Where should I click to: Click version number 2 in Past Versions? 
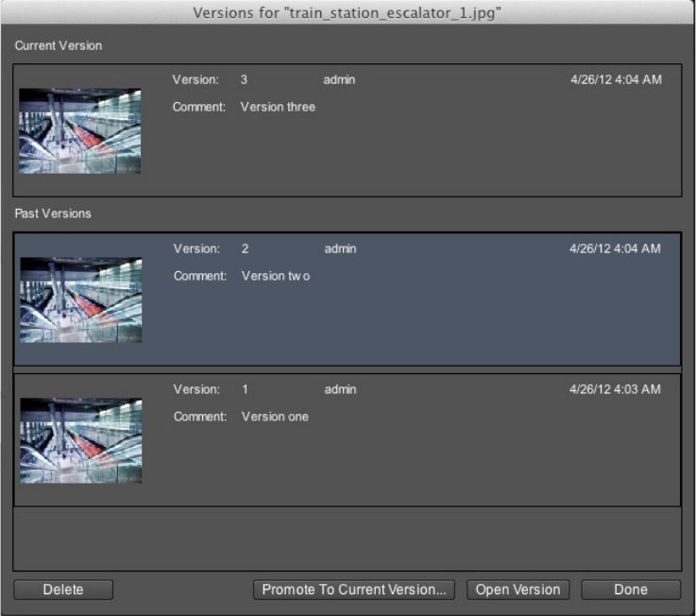[245, 248]
